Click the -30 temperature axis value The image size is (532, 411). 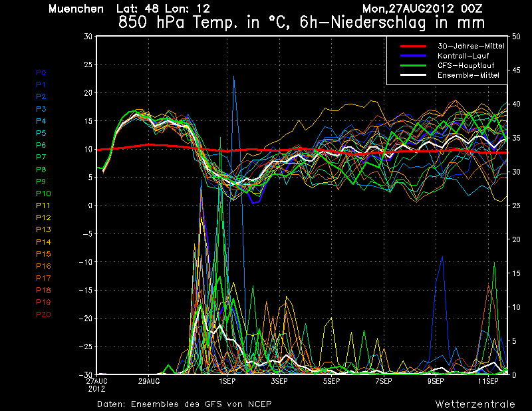[86, 374]
